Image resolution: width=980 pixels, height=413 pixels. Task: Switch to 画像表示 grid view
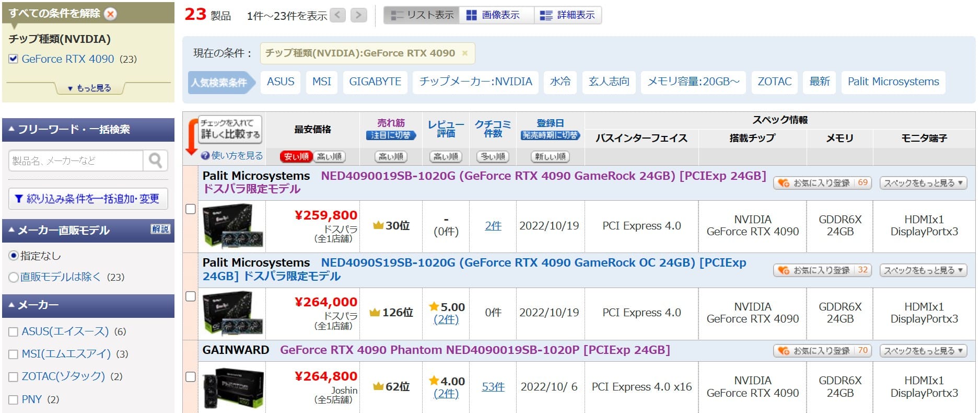[x=493, y=15]
